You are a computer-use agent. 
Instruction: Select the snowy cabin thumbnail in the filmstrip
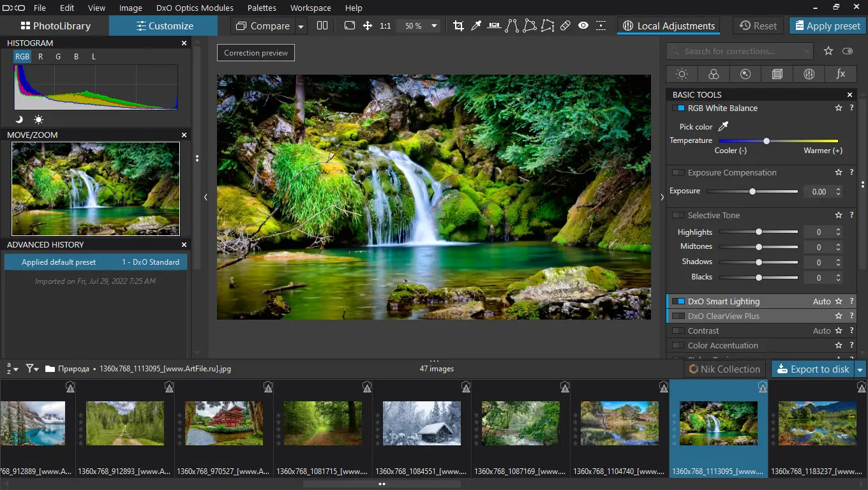[x=421, y=423]
